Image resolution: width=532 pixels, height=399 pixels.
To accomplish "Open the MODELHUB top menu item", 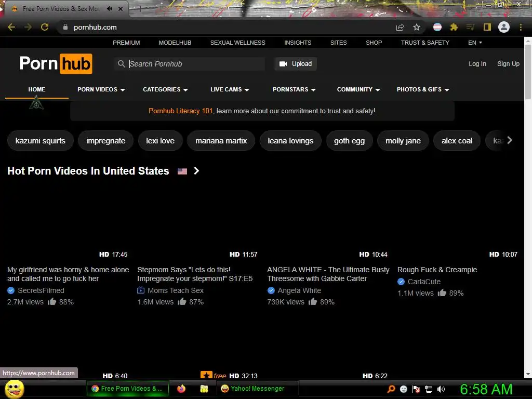I will pyautogui.click(x=175, y=43).
